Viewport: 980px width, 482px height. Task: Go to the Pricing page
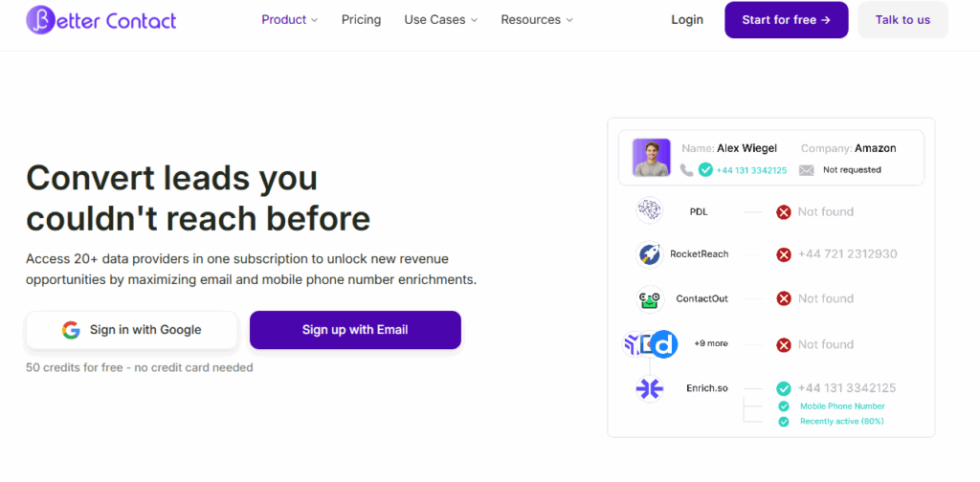[x=361, y=20]
